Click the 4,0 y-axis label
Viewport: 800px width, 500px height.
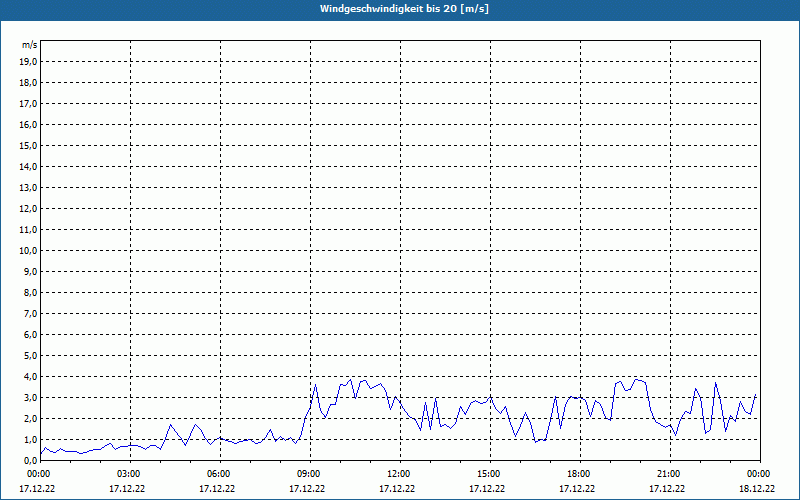coord(30,377)
